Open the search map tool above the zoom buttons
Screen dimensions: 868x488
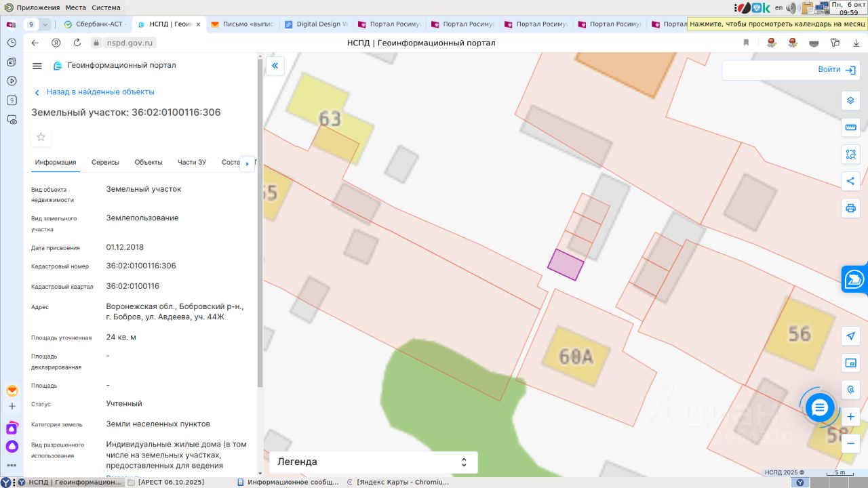tap(850, 390)
